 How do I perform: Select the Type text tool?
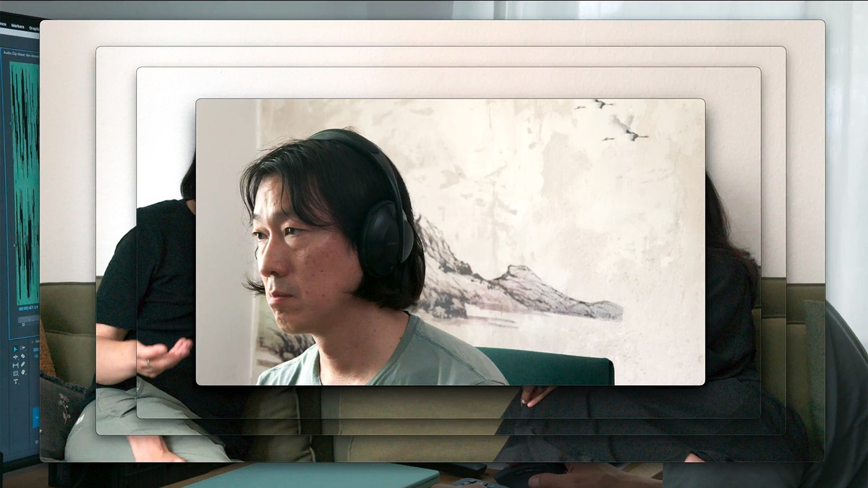[15, 382]
